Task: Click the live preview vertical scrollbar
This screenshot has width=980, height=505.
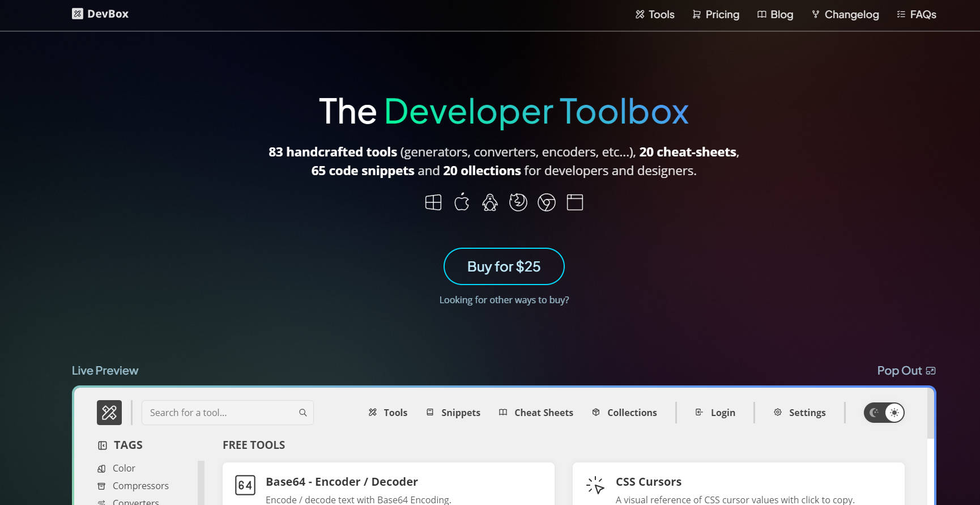Action: (930, 414)
